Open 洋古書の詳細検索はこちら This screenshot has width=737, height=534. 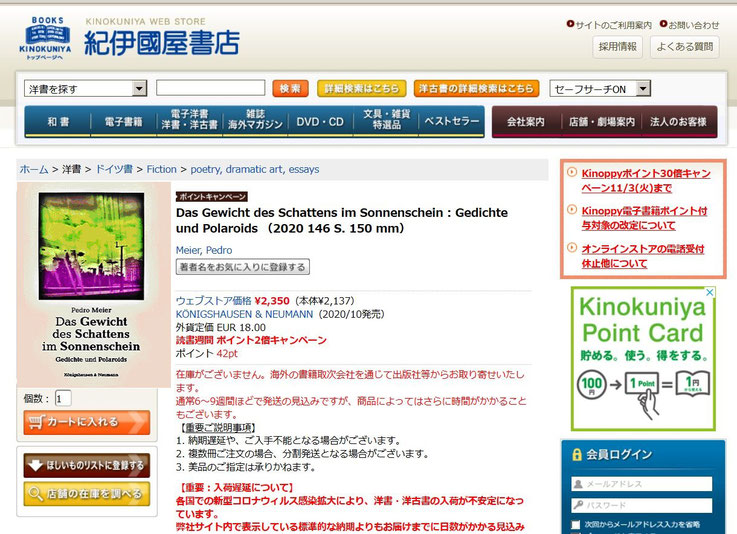[x=476, y=88]
